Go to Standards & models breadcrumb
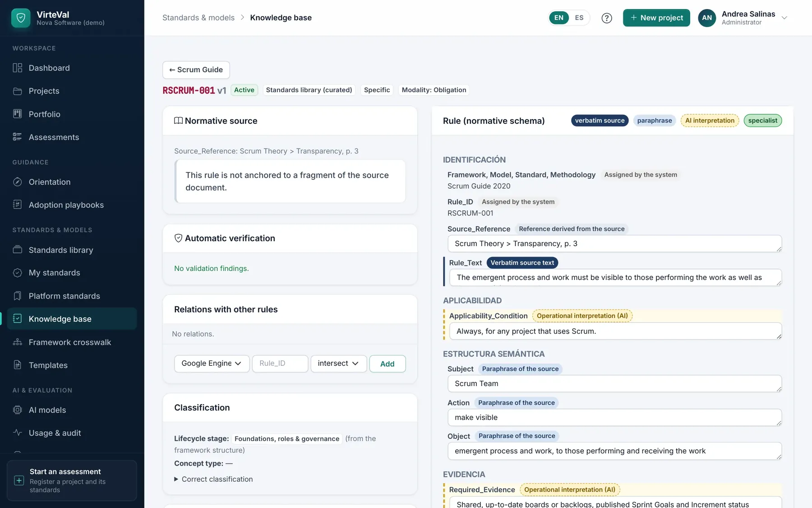The image size is (812, 508). (198, 18)
